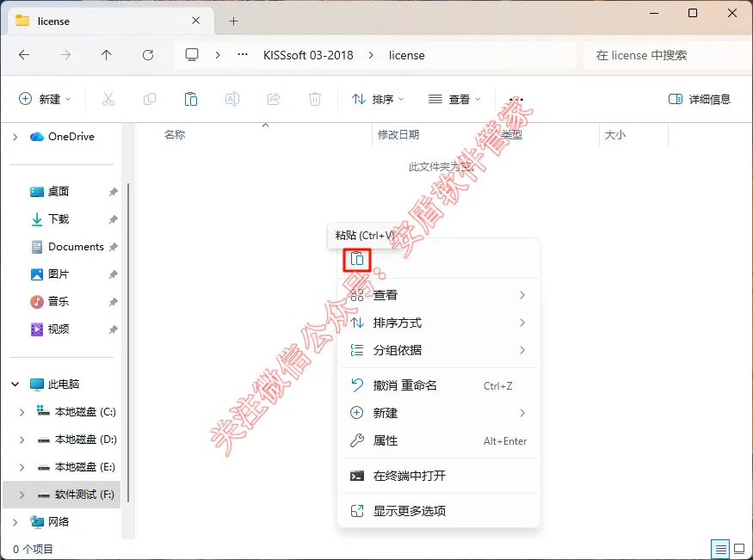Expand 软件测试 (F:) node

click(22, 495)
